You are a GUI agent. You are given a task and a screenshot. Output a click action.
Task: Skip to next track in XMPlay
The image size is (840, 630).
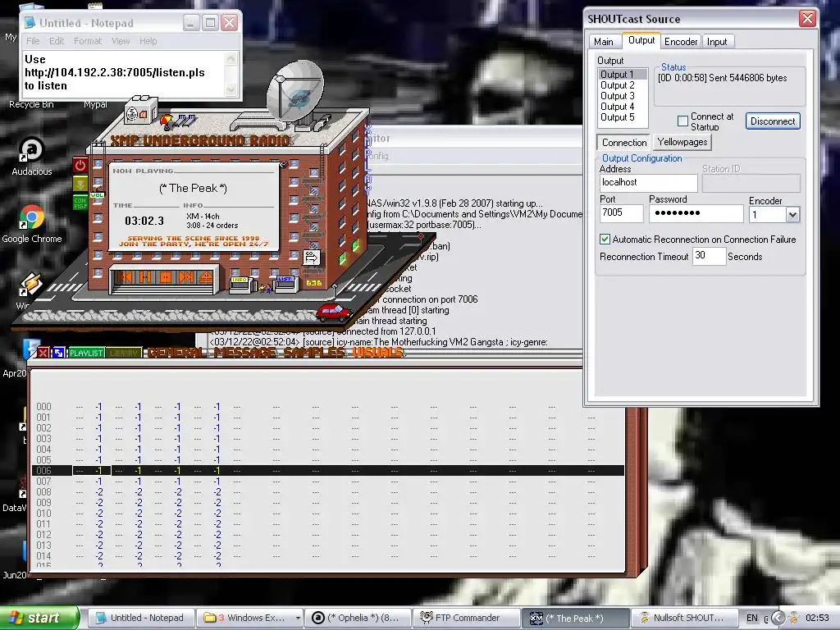coord(185,277)
